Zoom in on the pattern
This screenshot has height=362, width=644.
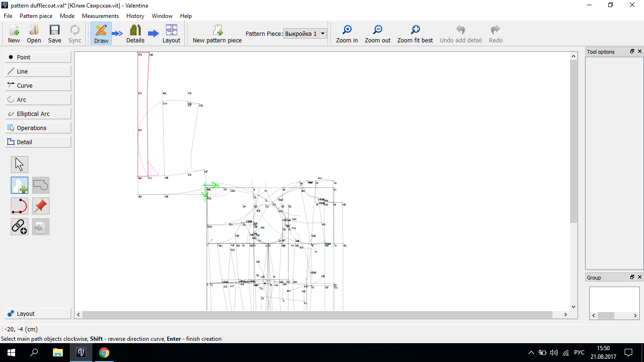click(347, 33)
